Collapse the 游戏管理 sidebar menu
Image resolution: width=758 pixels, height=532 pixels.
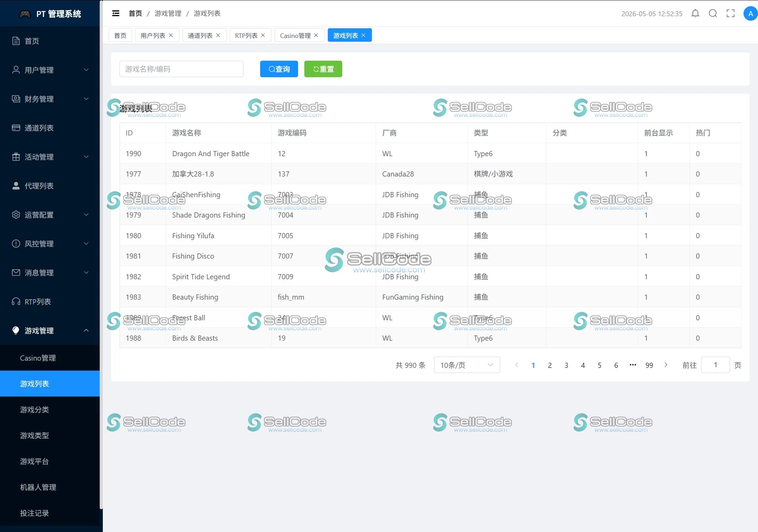point(50,331)
